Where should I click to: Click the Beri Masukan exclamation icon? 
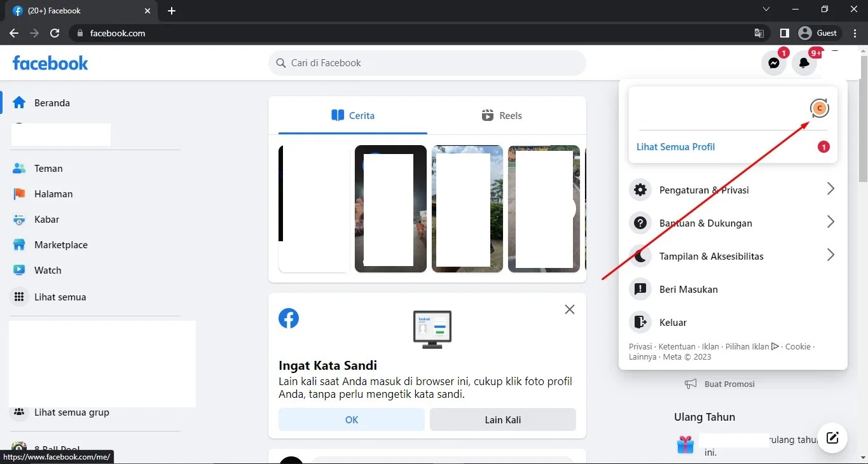click(x=640, y=289)
